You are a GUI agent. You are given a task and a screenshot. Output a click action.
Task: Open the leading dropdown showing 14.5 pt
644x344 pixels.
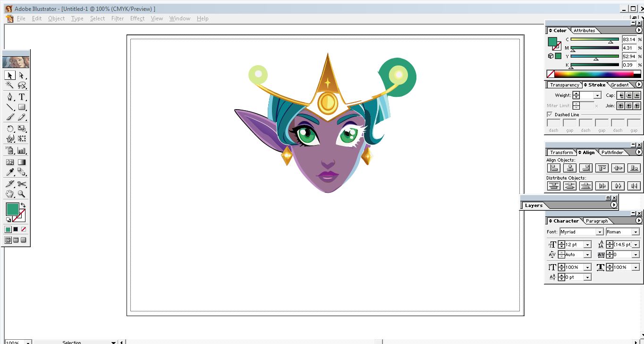click(636, 245)
